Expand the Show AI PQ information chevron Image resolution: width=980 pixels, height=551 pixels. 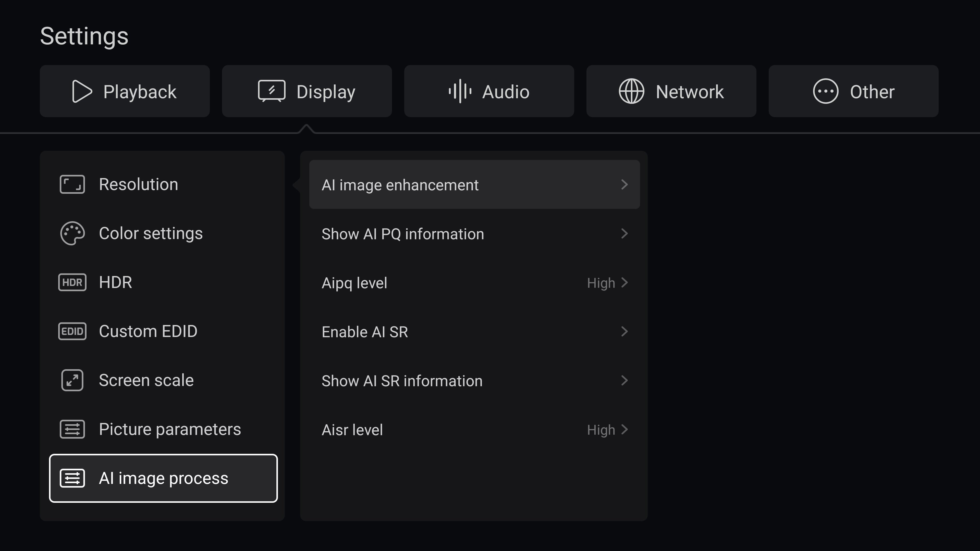pos(624,233)
